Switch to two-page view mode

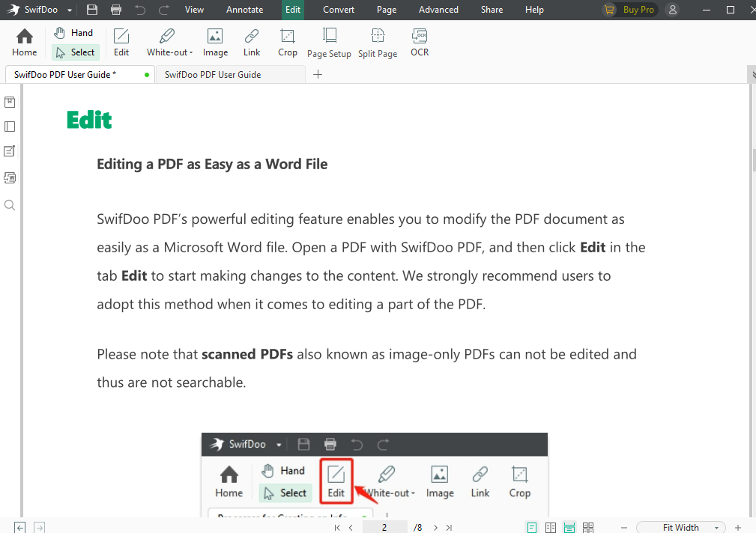click(551, 528)
